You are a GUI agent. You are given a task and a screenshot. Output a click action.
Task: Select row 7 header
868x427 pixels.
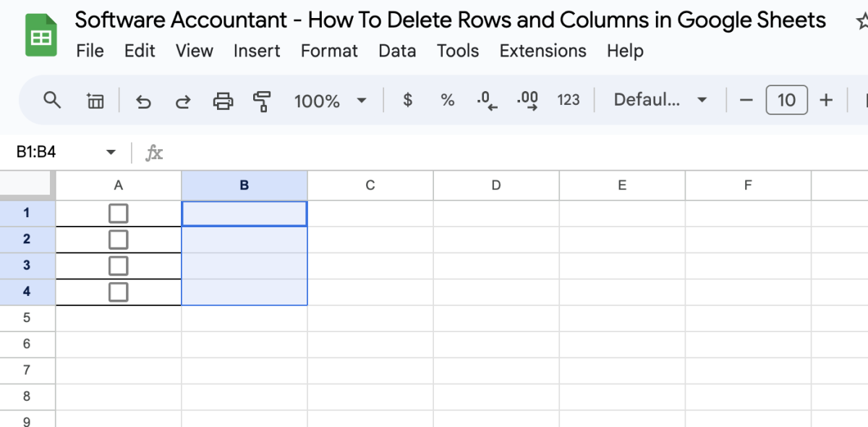point(27,371)
